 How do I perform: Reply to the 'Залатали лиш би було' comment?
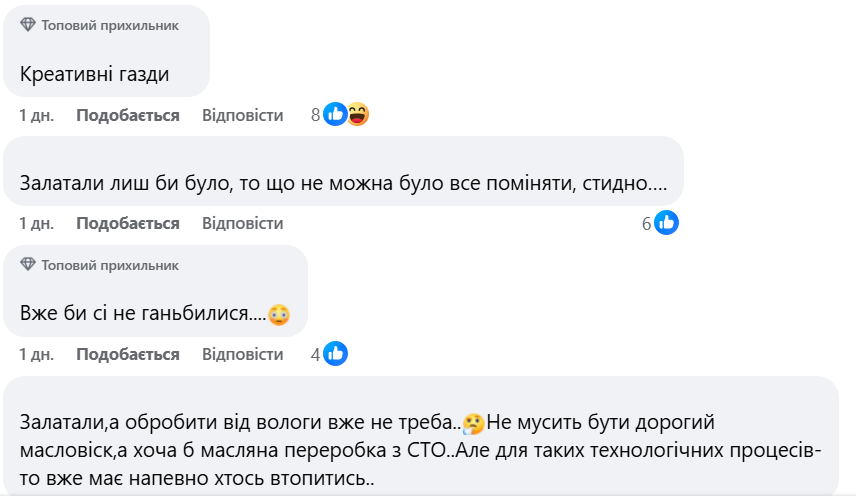(242, 223)
